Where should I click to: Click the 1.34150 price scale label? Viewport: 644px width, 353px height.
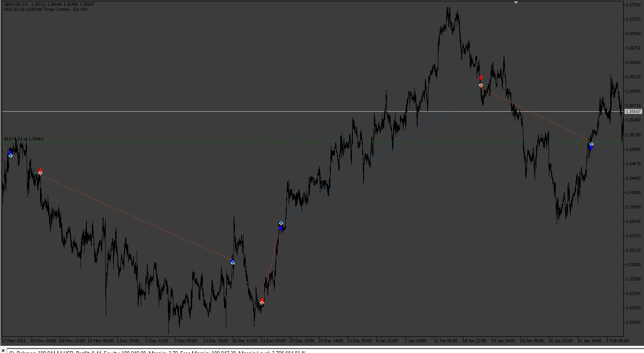pyautogui.click(x=633, y=192)
